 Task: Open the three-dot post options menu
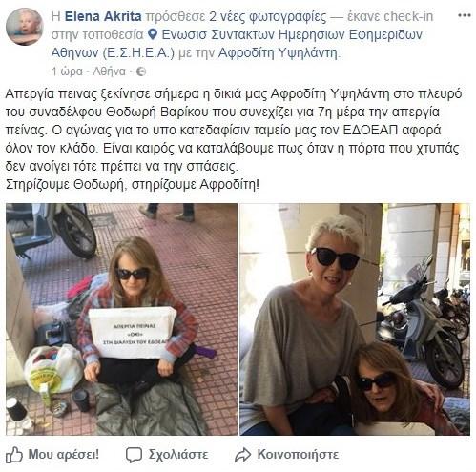tap(464, 15)
